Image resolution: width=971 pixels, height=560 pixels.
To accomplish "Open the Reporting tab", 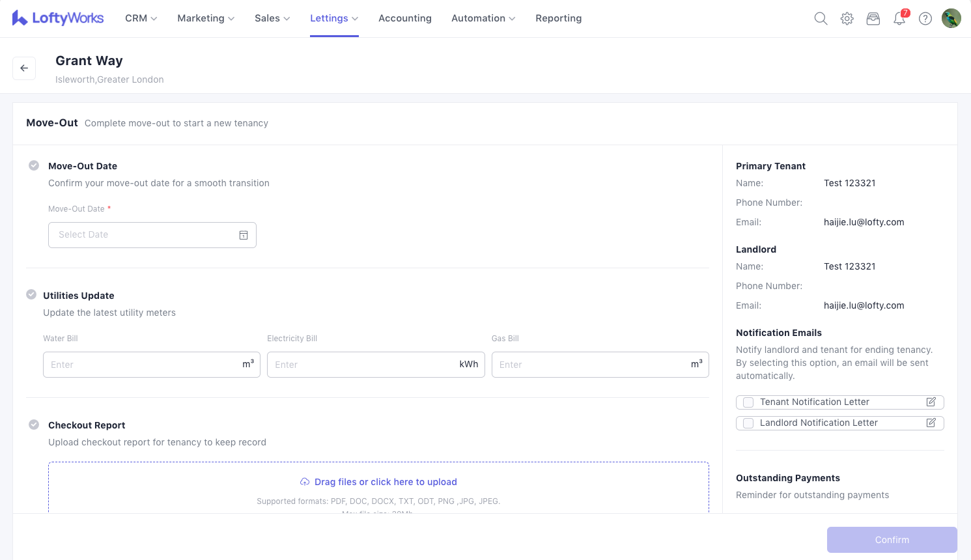I will point(558,18).
